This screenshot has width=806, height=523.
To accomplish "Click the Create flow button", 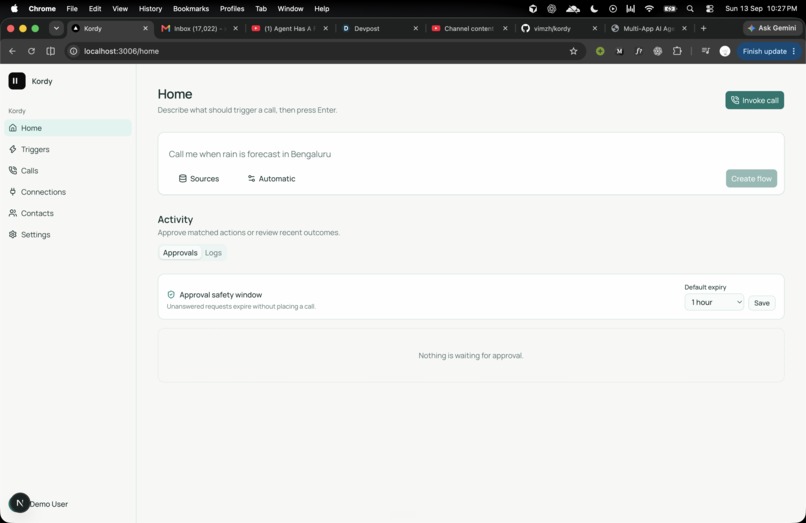I will coord(751,178).
